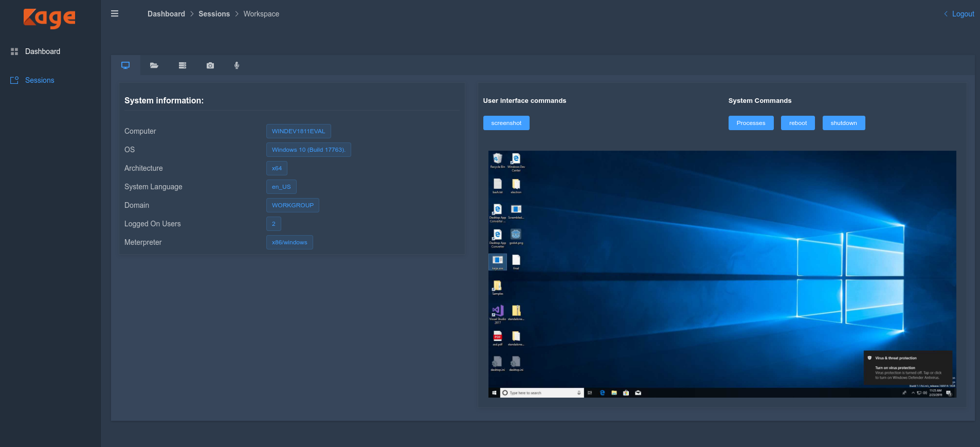Toggle the hamburger sidebar menu

tap(115, 14)
